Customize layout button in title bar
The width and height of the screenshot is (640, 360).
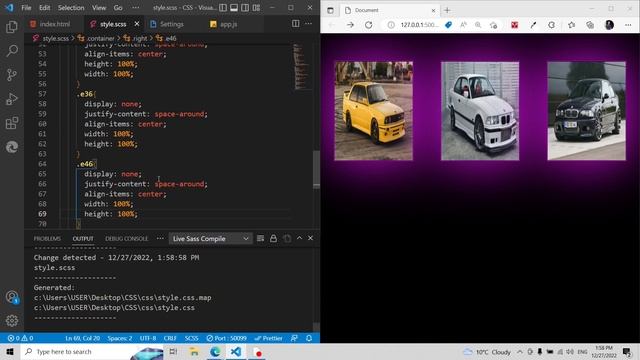(x=256, y=8)
